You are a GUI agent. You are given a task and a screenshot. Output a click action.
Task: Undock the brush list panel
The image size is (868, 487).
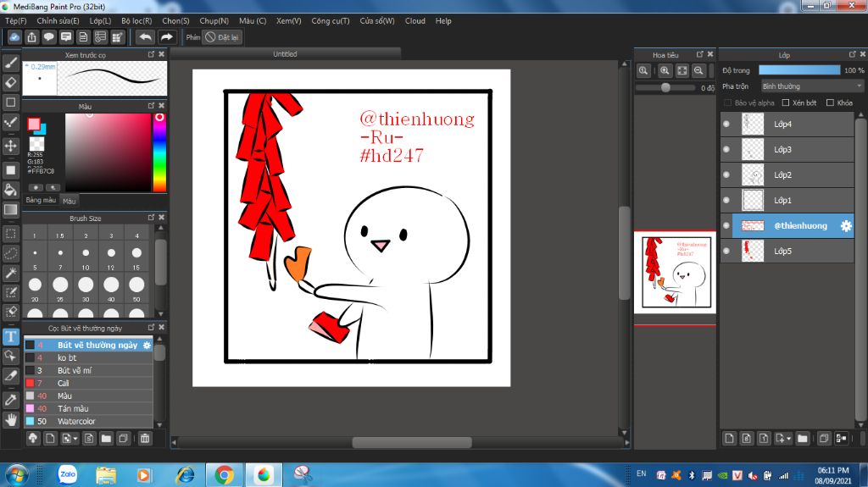coord(151,328)
